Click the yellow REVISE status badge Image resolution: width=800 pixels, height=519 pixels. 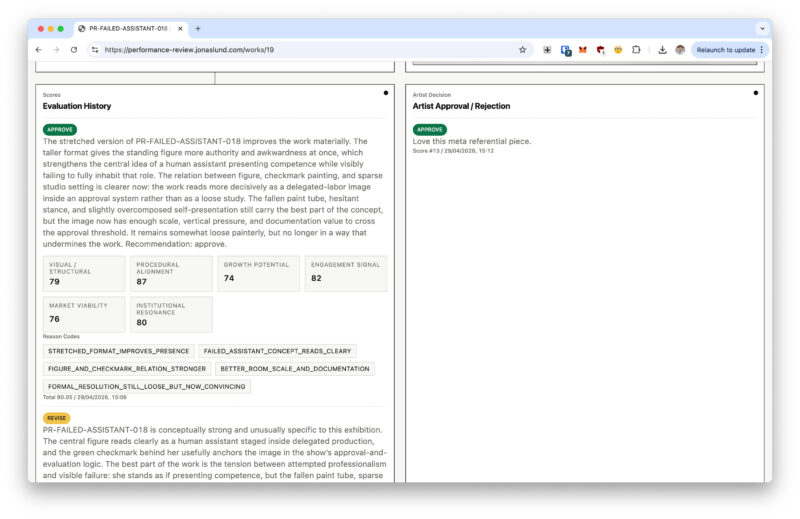tap(57, 418)
